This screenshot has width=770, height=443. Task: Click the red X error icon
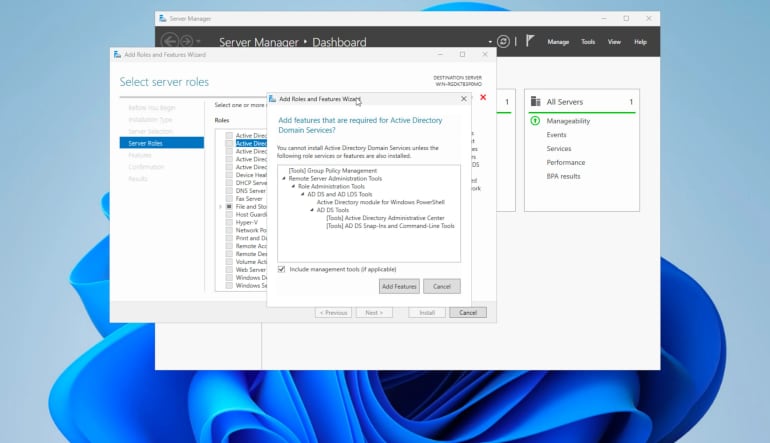click(484, 98)
